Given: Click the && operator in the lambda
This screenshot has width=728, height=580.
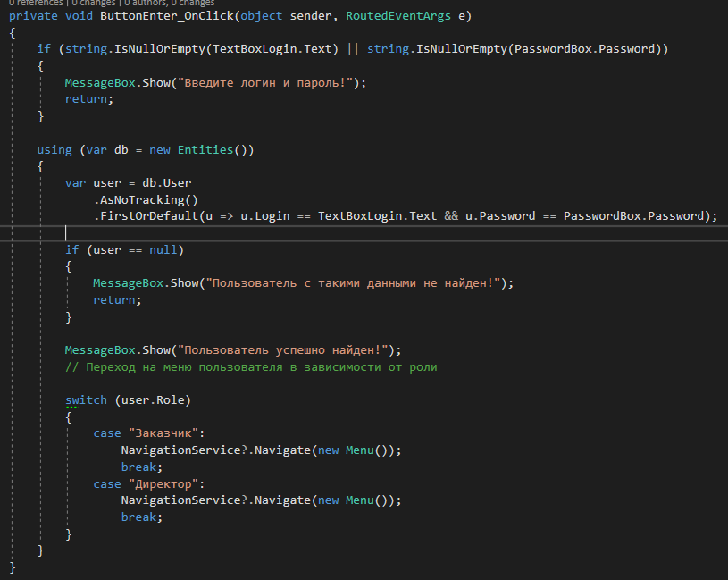Looking at the screenshot, I should point(451,216).
